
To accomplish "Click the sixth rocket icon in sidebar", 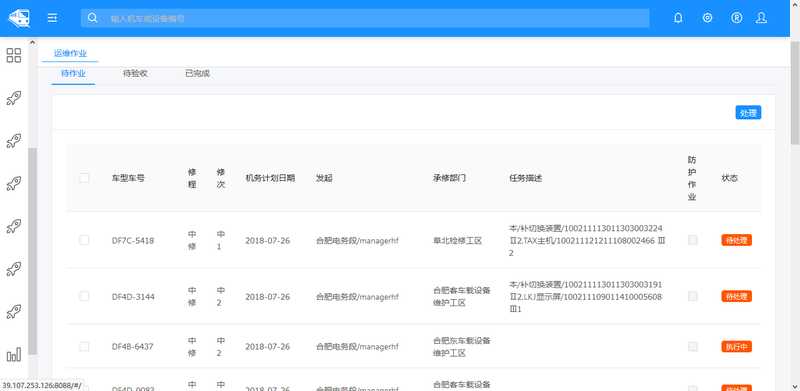I will click(14, 312).
